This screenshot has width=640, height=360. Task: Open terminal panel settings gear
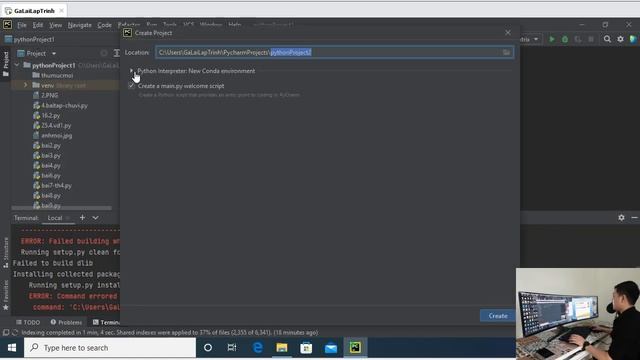pyautogui.click(x=621, y=218)
